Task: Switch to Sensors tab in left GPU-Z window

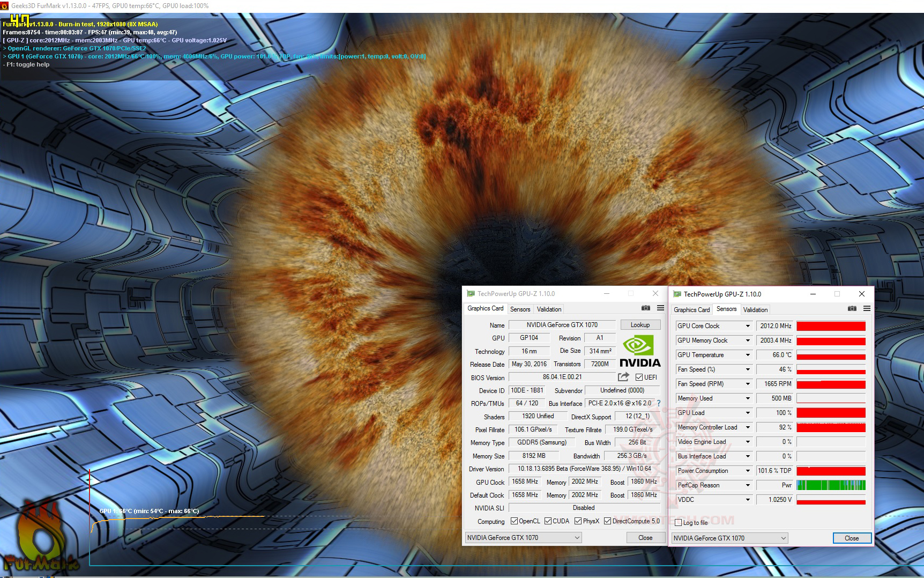Action: click(x=520, y=309)
